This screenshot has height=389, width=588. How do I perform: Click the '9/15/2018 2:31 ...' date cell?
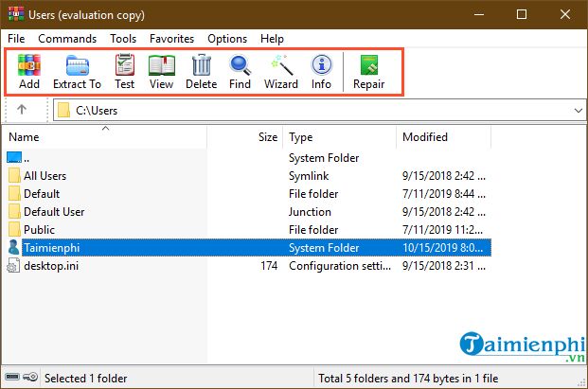[x=444, y=265]
